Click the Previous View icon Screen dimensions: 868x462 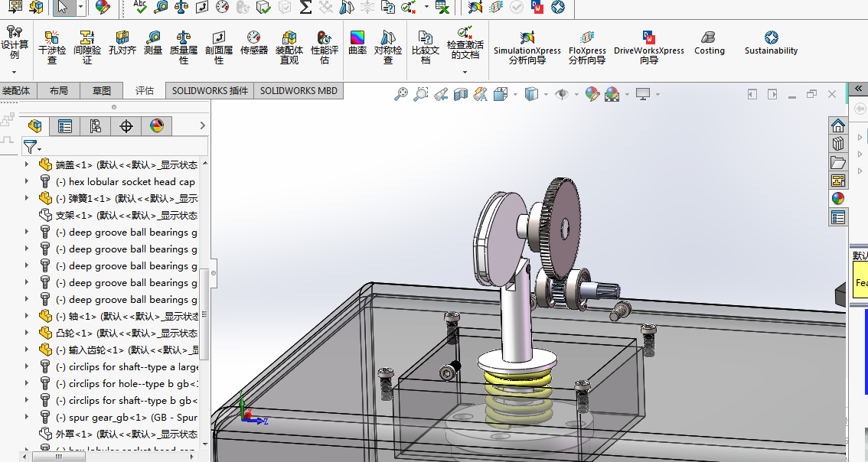pyautogui.click(x=441, y=95)
